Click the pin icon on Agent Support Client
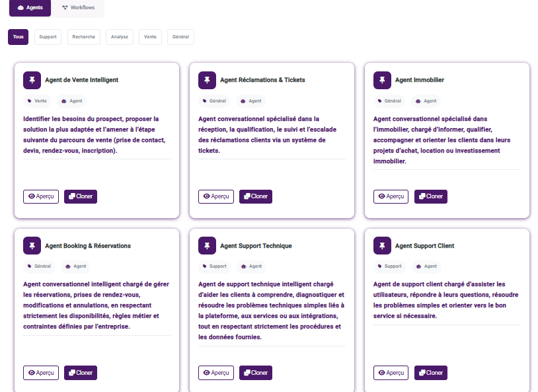 (x=382, y=246)
